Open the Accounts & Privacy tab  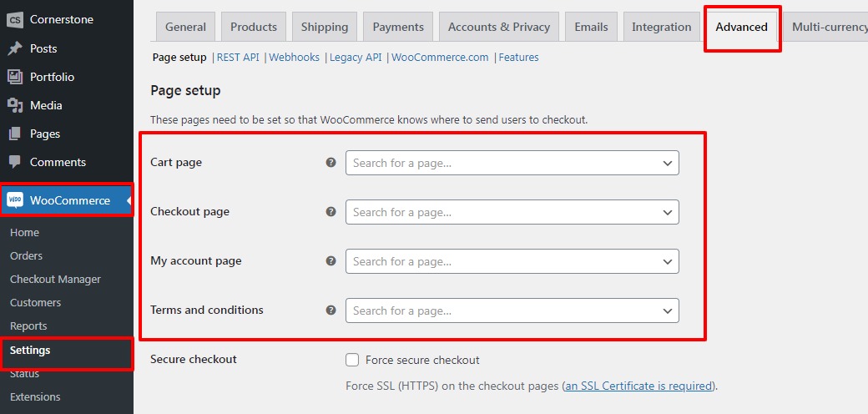(498, 27)
